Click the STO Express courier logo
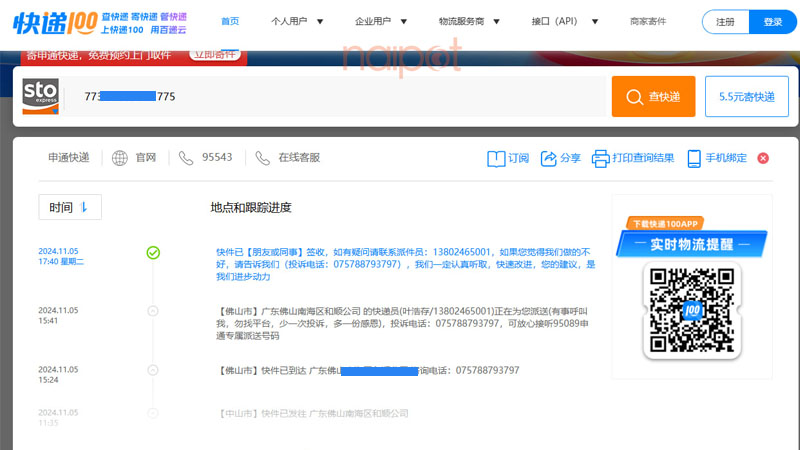Viewport: 800px width, 450px height. tap(41, 96)
